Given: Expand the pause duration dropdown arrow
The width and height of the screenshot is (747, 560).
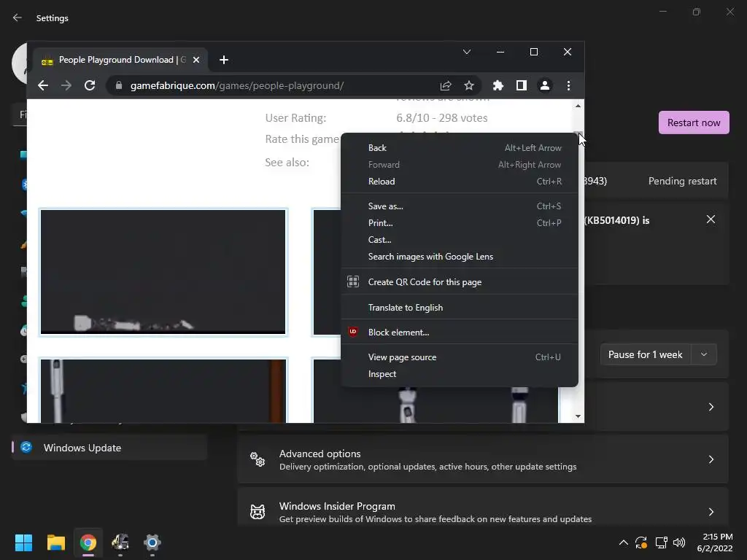Looking at the screenshot, I should (704, 355).
